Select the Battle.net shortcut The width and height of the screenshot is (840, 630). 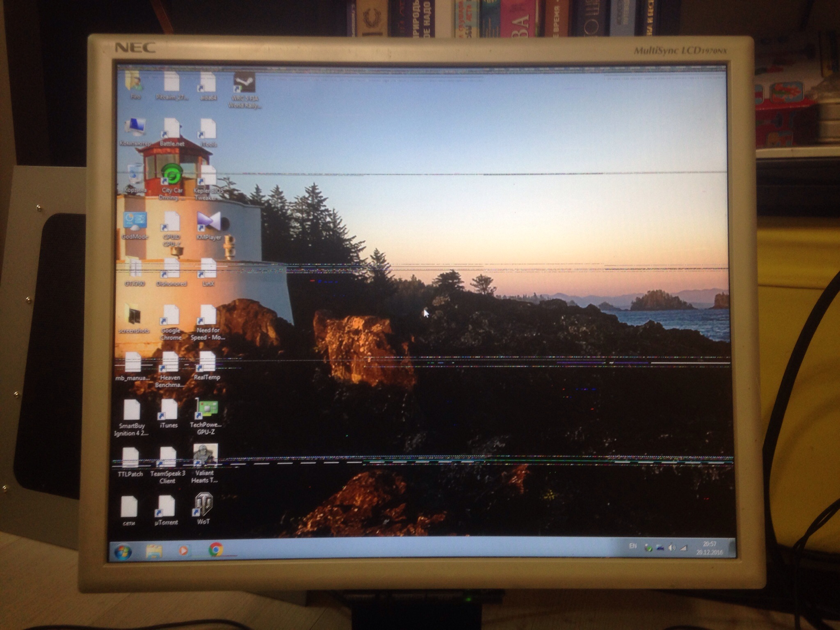171,129
